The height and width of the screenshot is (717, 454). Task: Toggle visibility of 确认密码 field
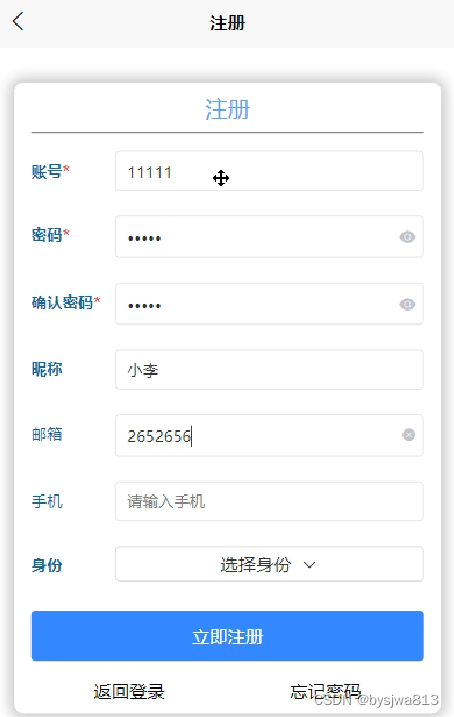pyautogui.click(x=407, y=304)
